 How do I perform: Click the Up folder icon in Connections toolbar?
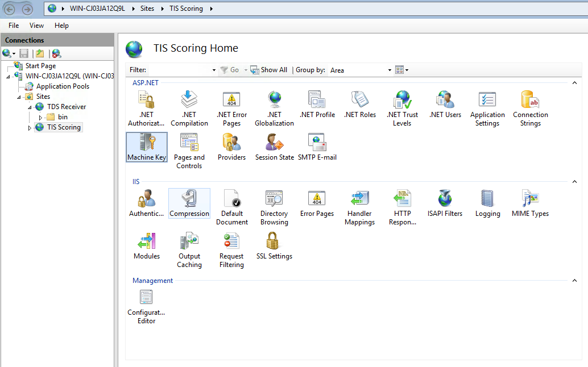(40, 53)
